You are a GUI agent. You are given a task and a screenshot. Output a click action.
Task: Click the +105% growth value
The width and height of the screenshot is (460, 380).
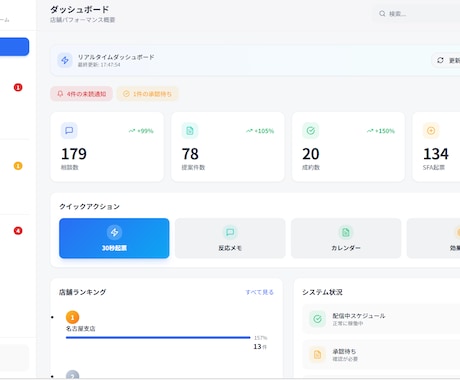(x=264, y=131)
